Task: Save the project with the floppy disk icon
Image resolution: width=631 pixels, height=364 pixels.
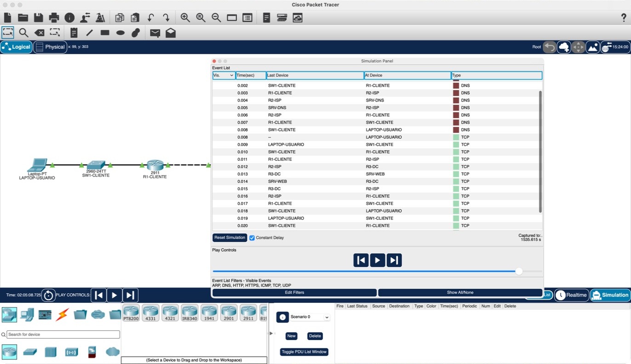Action: pyautogui.click(x=39, y=18)
